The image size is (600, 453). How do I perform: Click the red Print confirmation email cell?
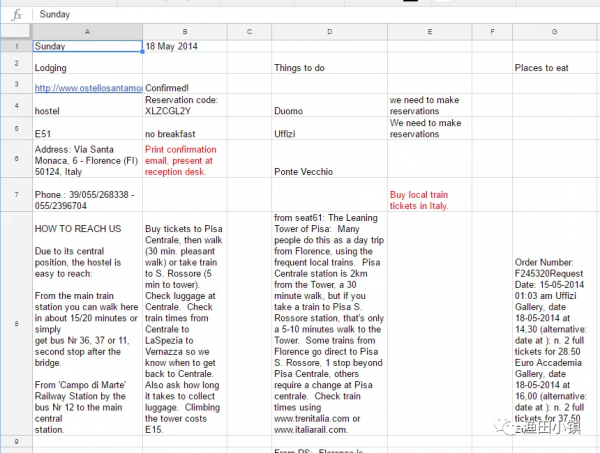click(183, 159)
